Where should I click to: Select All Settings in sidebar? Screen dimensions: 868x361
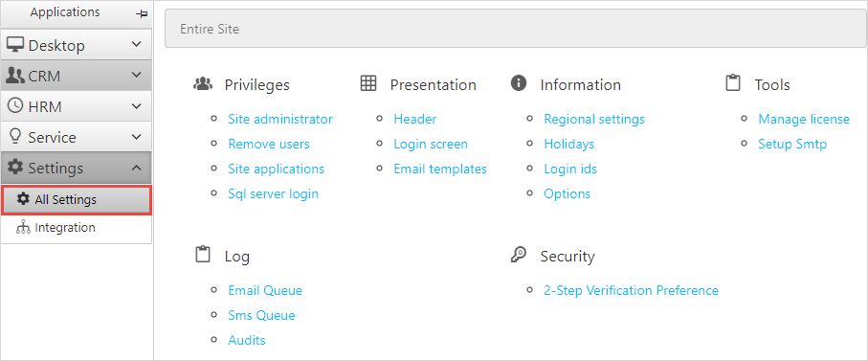pos(77,200)
